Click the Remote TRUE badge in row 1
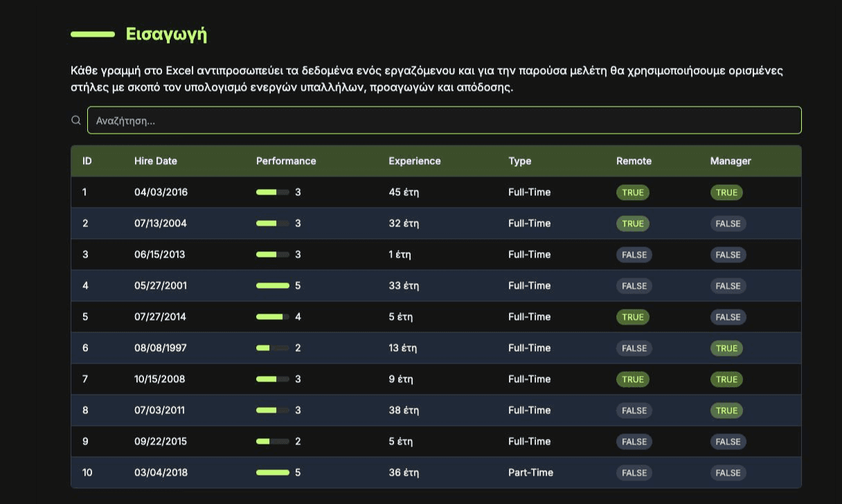 click(632, 192)
